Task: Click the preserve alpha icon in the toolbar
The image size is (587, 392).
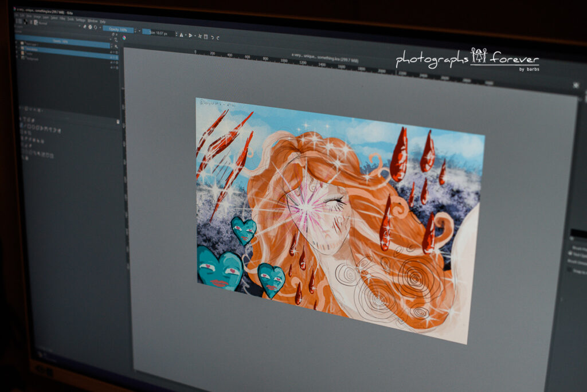Action: [x=90, y=26]
